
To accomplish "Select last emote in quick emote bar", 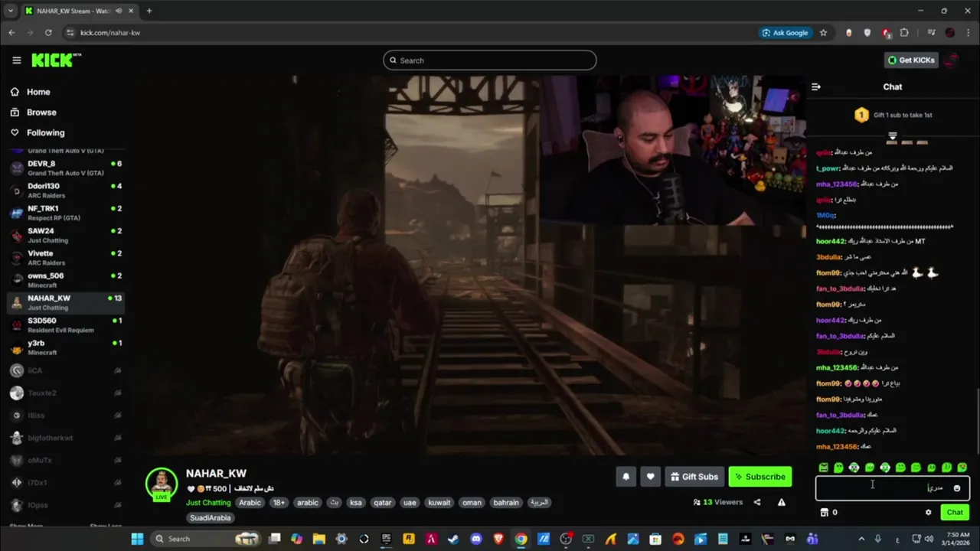I will (x=962, y=468).
